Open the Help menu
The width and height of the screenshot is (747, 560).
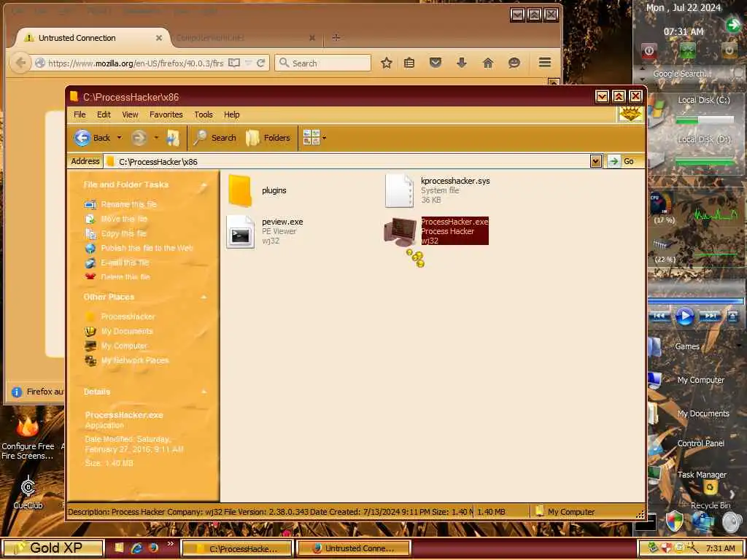(231, 114)
